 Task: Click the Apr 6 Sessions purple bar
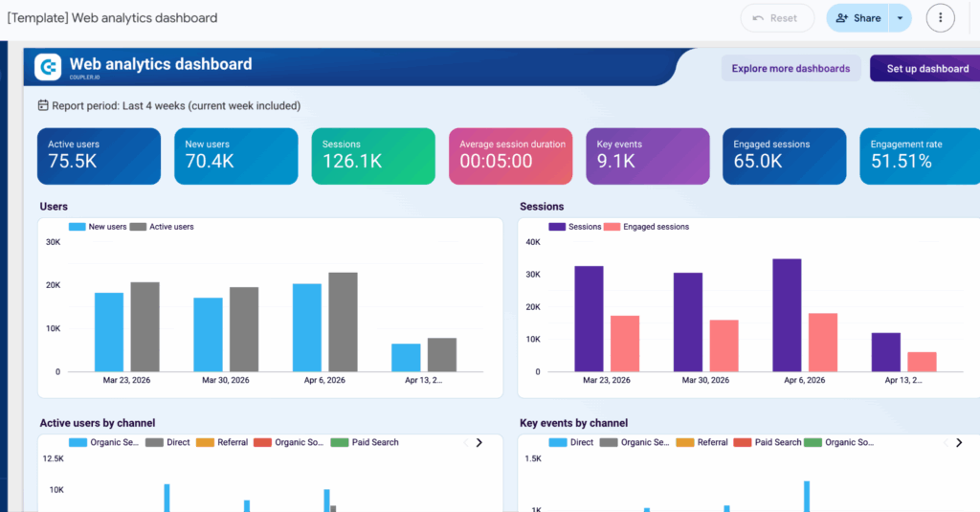point(787,314)
